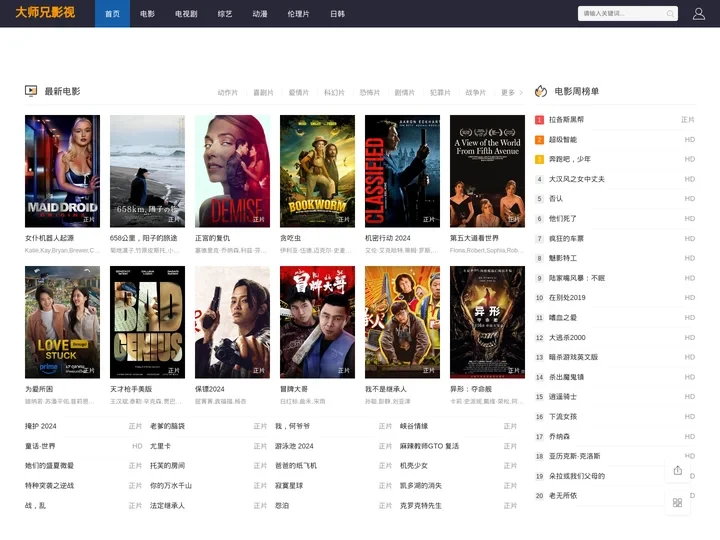Filter by 爱情片 genre

[x=298, y=93]
